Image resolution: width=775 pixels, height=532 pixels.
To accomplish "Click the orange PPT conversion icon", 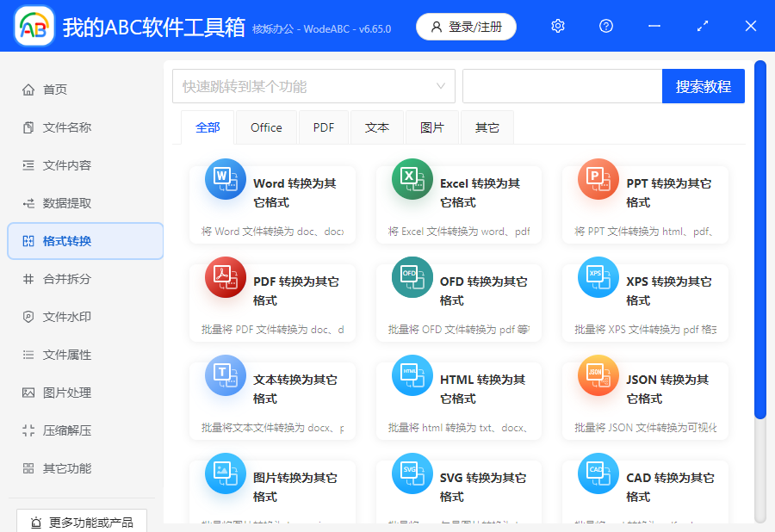I will pos(598,179).
